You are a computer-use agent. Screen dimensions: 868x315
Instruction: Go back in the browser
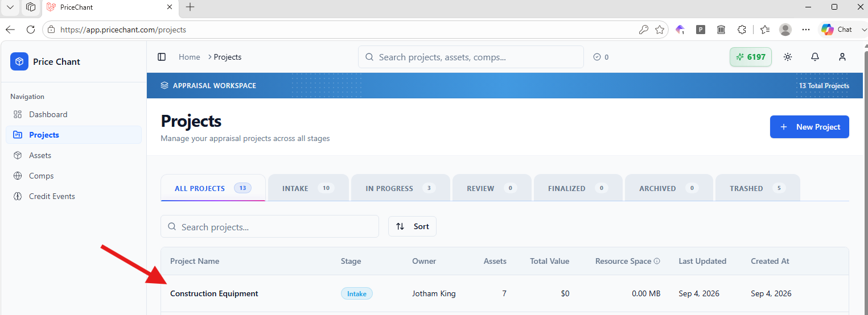pos(10,30)
